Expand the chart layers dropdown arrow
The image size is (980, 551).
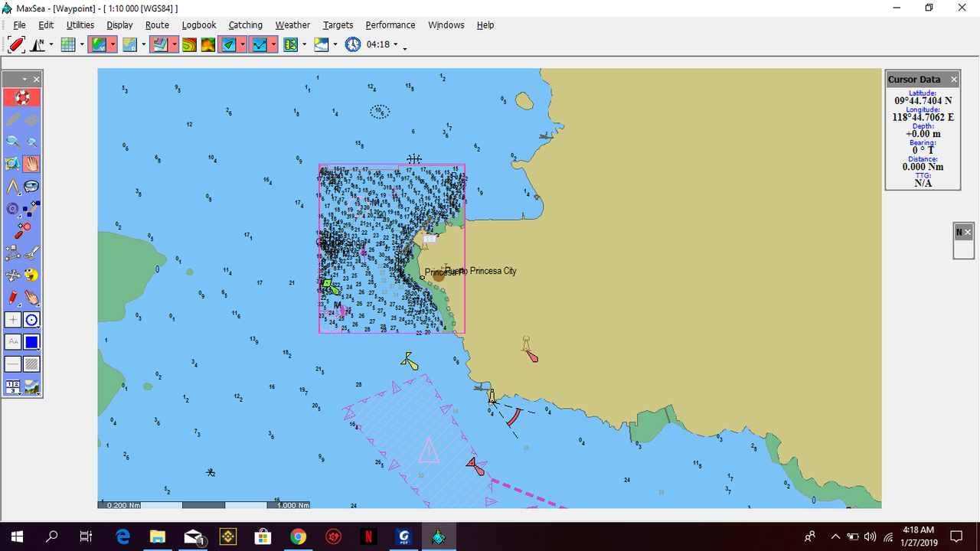pyautogui.click(x=175, y=44)
